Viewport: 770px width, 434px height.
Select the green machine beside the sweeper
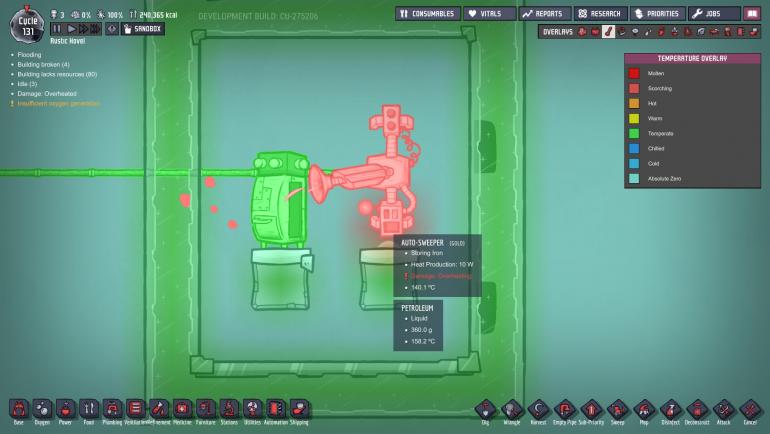coord(280,200)
